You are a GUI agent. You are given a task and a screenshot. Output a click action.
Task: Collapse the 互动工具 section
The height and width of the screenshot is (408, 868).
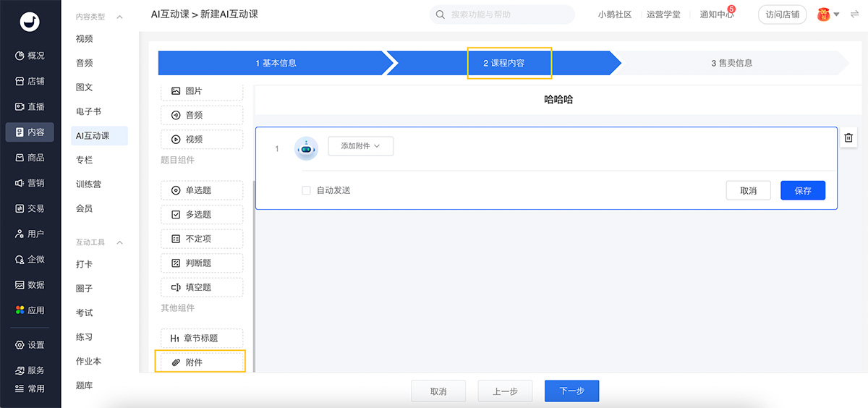[x=119, y=242]
